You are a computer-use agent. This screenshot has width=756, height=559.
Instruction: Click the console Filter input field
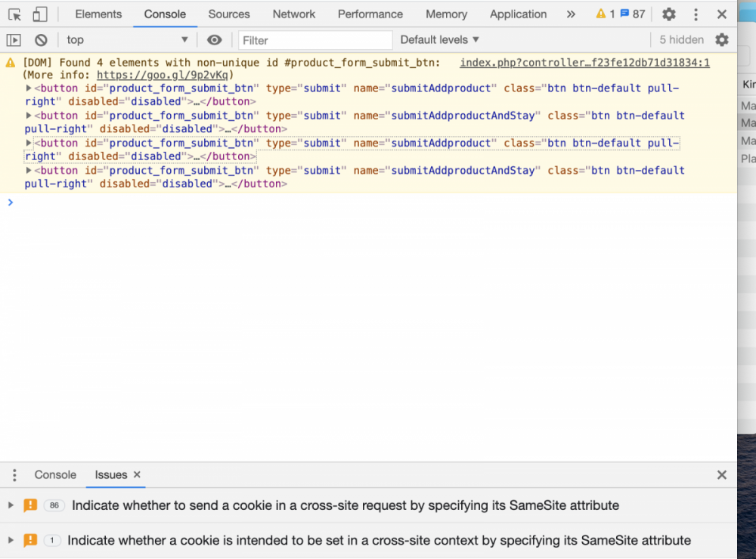pos(315,40)
